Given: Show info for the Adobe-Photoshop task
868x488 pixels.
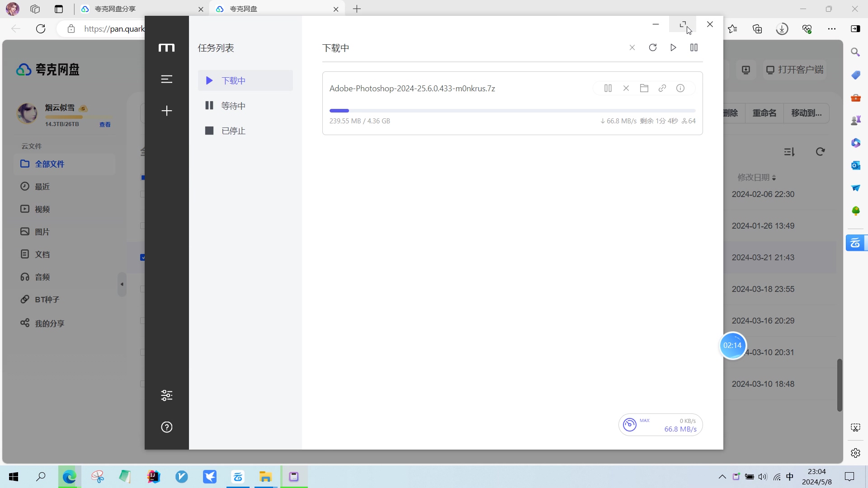Looking at the screenshot, I should click(x=680, y=88).
